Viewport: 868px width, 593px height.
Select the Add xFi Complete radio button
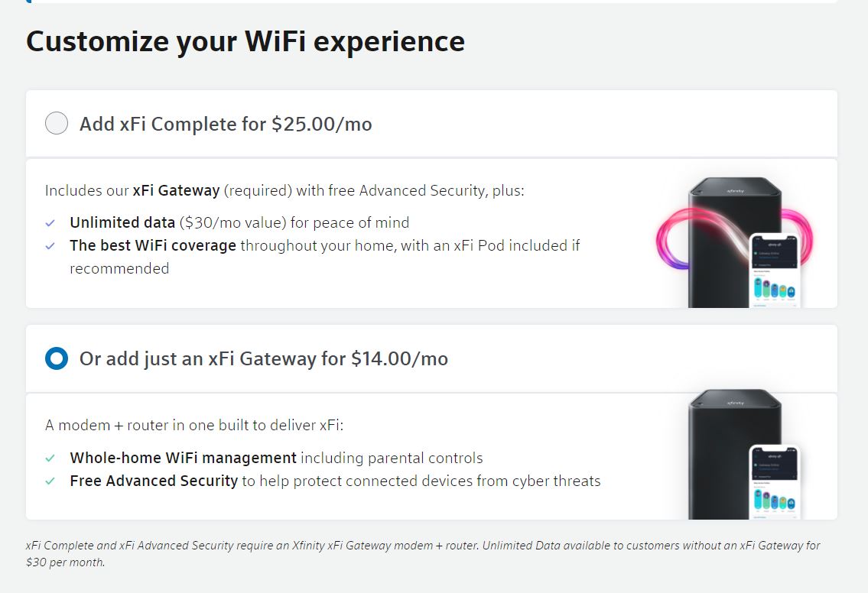coord(56,123)
